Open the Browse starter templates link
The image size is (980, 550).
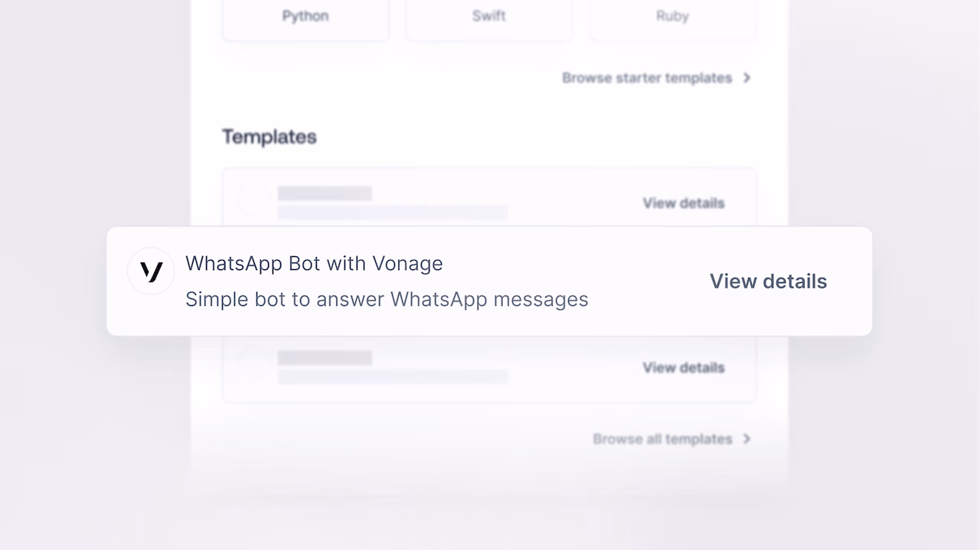(647, 78)
